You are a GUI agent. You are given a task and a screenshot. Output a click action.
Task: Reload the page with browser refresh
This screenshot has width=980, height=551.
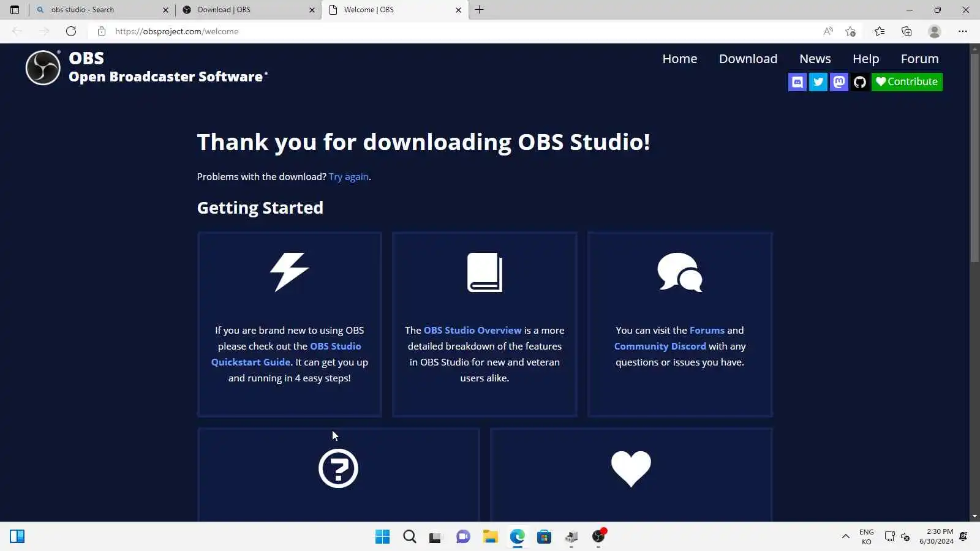(x=71, y=31)
